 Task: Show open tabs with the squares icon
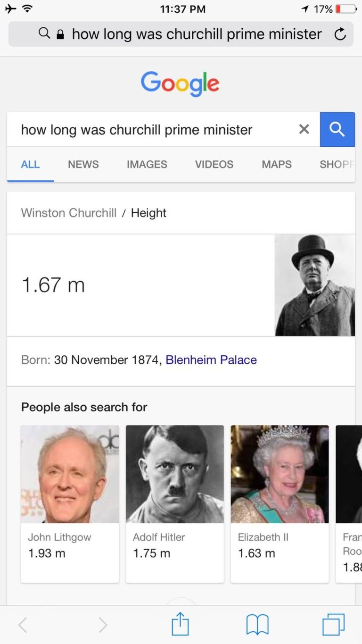coord(333,625)
